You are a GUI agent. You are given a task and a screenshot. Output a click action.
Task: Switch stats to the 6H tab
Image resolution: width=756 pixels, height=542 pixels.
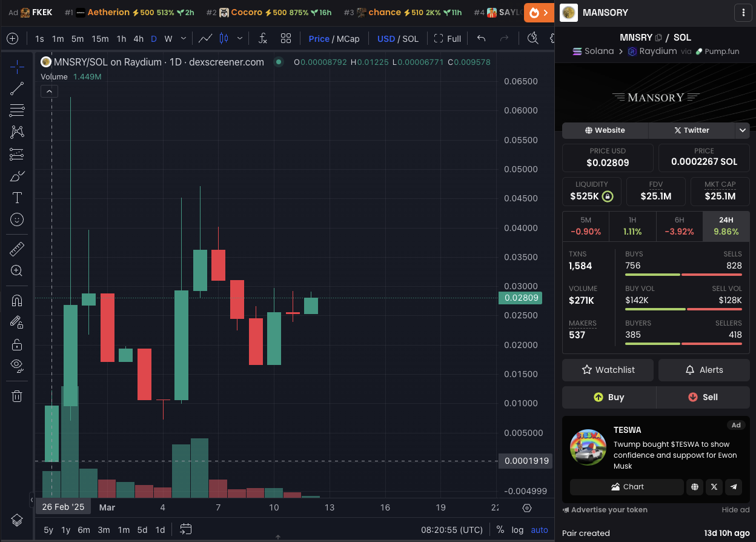[679, 226]
